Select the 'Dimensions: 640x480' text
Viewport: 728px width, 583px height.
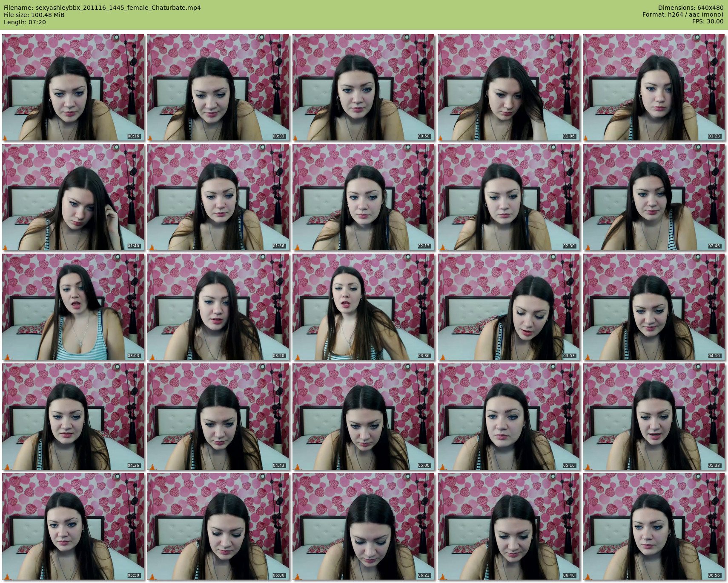(x=691, y=8)
